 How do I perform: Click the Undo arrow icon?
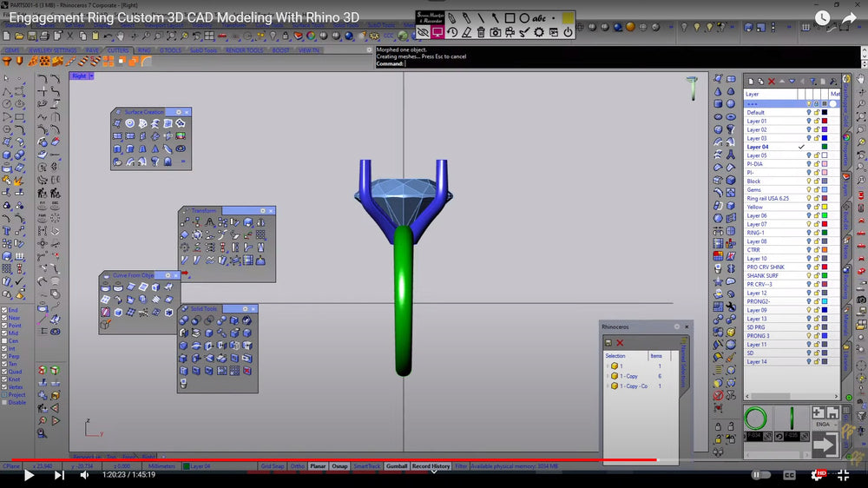pyautogui.click(x=108, y=36)
